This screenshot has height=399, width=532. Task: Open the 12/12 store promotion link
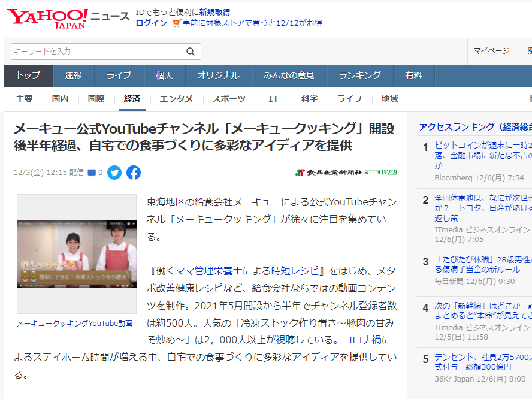[x=252, y=23]
